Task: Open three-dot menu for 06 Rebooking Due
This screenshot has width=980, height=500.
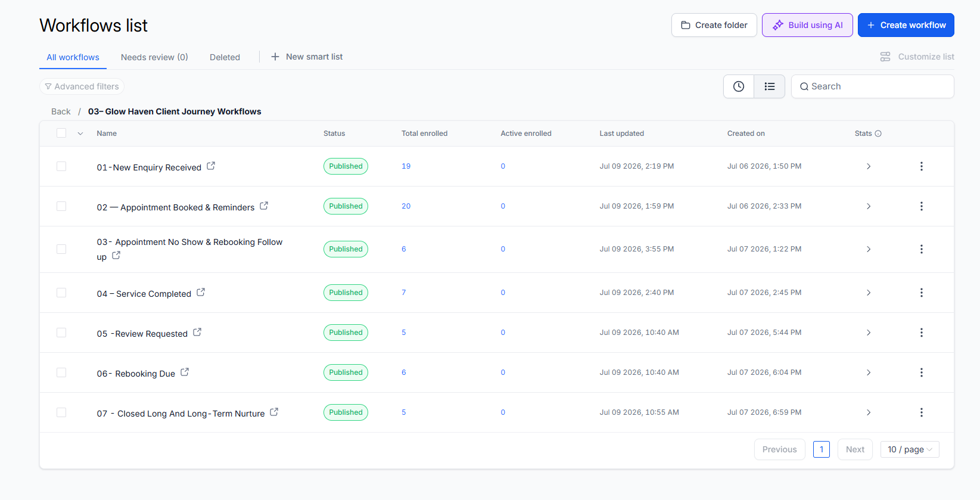Action: point(921,372)
